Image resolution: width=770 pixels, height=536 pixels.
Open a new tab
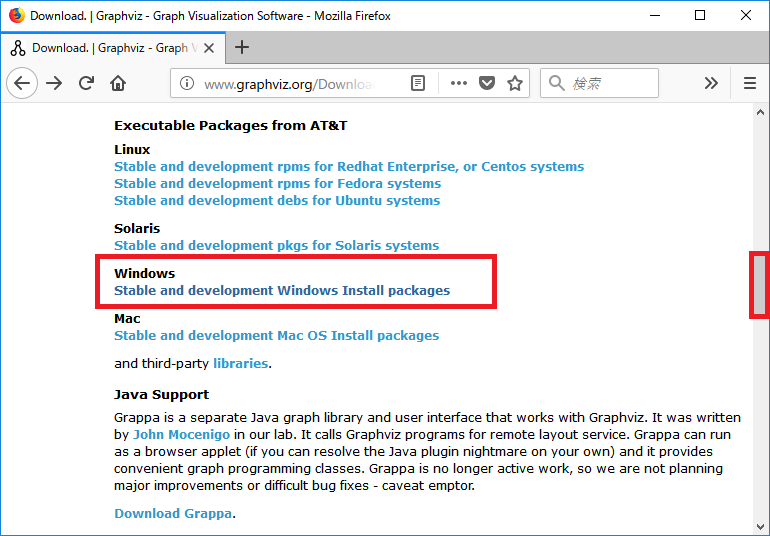pyautogui.click(x=242, y=48)
